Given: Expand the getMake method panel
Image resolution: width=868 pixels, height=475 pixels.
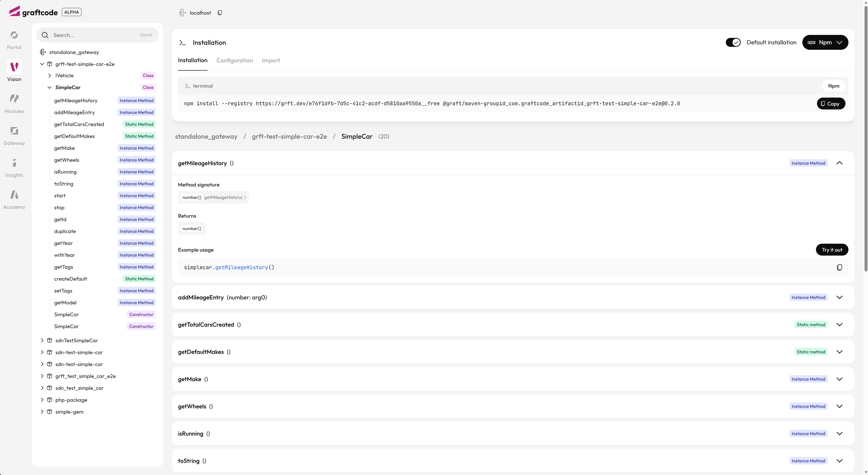Looking at the screenshot, I should [839, 379].
